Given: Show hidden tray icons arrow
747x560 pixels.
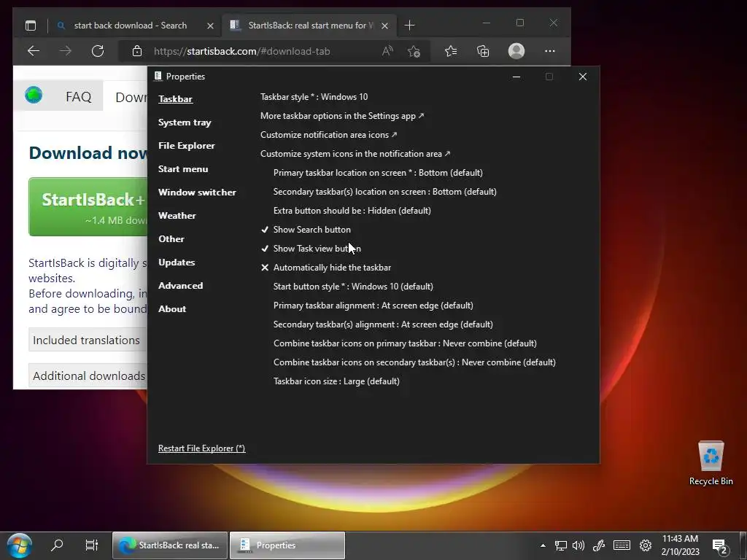Looking at the screenshot, I should point(543,545).
